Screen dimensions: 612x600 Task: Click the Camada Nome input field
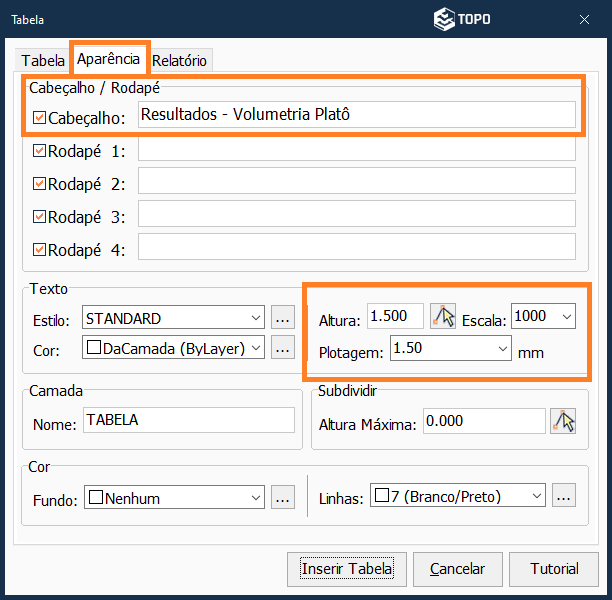[188, 421]
